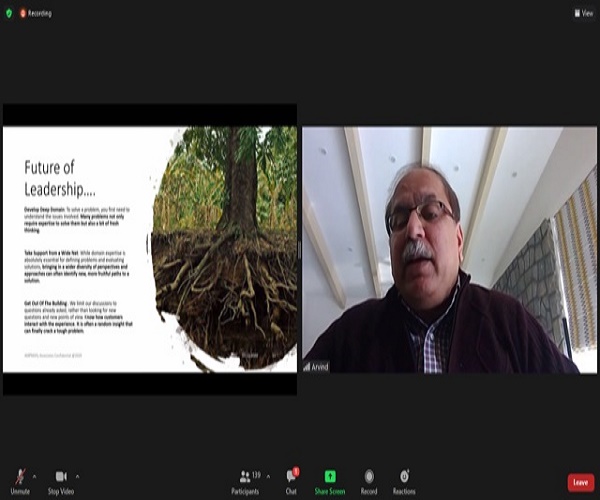Viewport: 600px width, 500px height.
Task: Start recording with the Record icon
Action: [369, 476]
